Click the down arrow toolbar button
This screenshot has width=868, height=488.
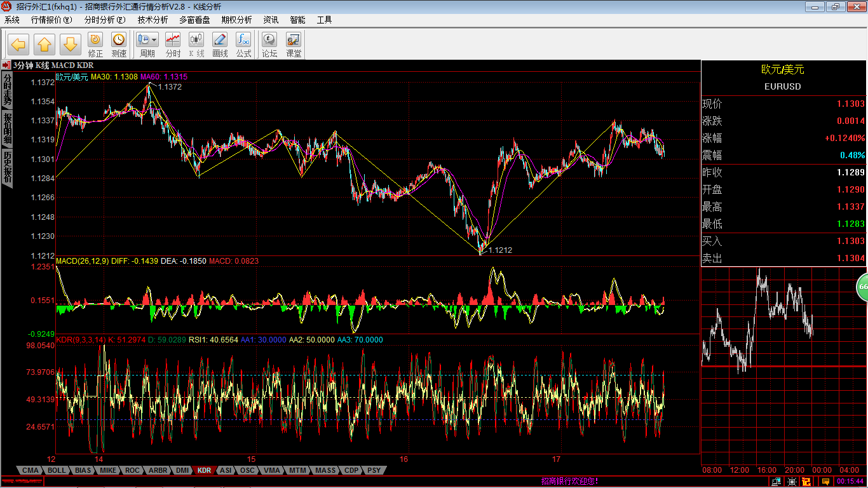70,44
